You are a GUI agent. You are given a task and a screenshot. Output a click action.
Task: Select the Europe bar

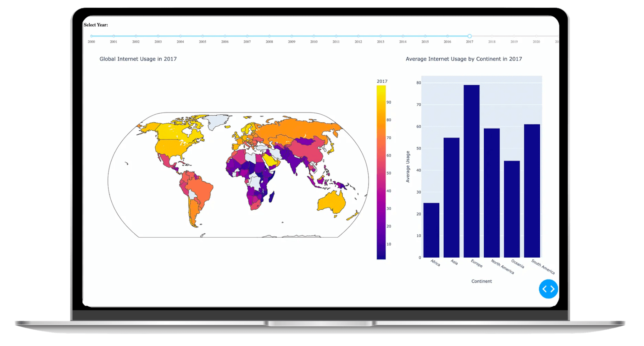(471, 171)
